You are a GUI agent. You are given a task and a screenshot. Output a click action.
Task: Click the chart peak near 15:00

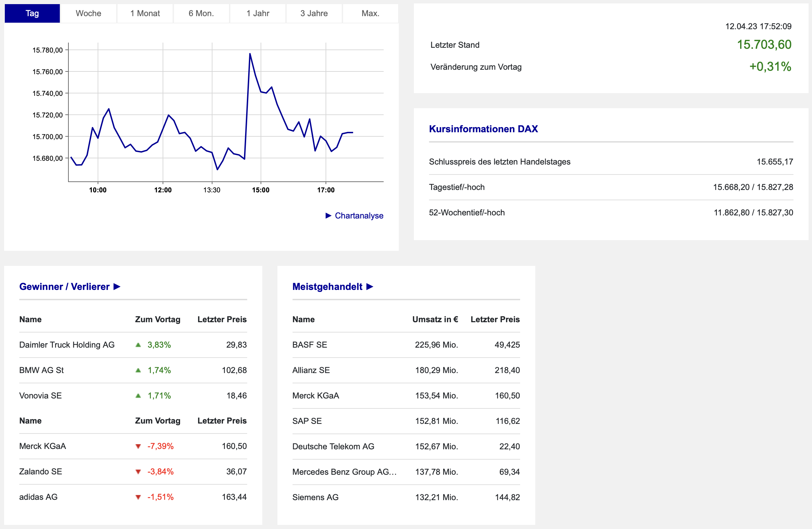point(250,54)
